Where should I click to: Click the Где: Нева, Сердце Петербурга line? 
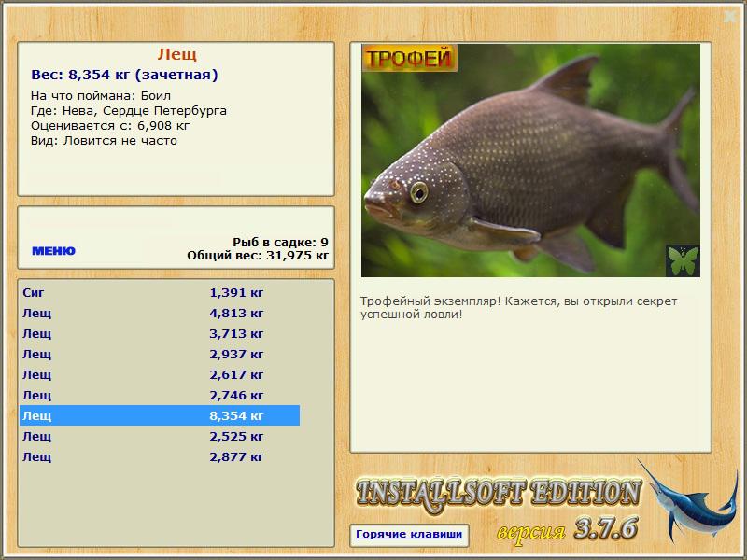(x=129, y=111)
